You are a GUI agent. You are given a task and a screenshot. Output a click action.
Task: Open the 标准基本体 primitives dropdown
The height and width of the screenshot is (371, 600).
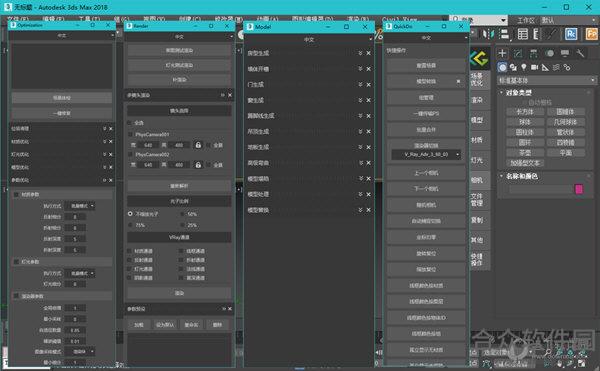click(x=546, y=80)
